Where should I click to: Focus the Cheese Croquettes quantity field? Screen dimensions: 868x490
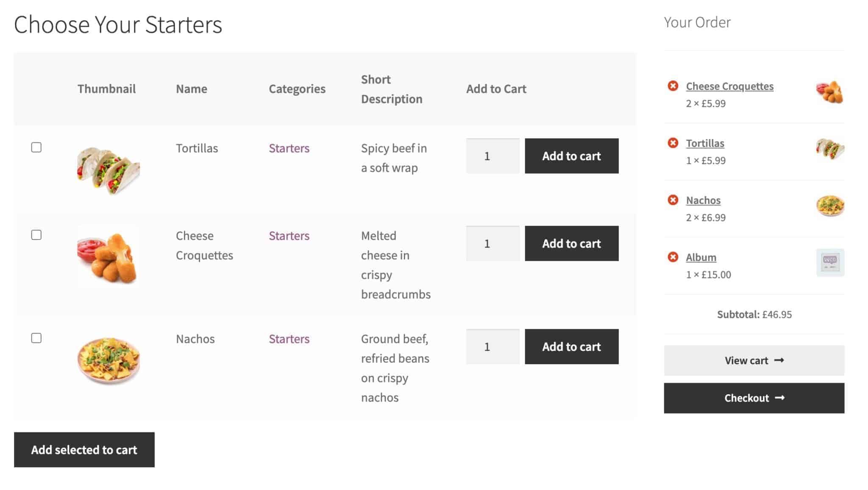[492, 243]
